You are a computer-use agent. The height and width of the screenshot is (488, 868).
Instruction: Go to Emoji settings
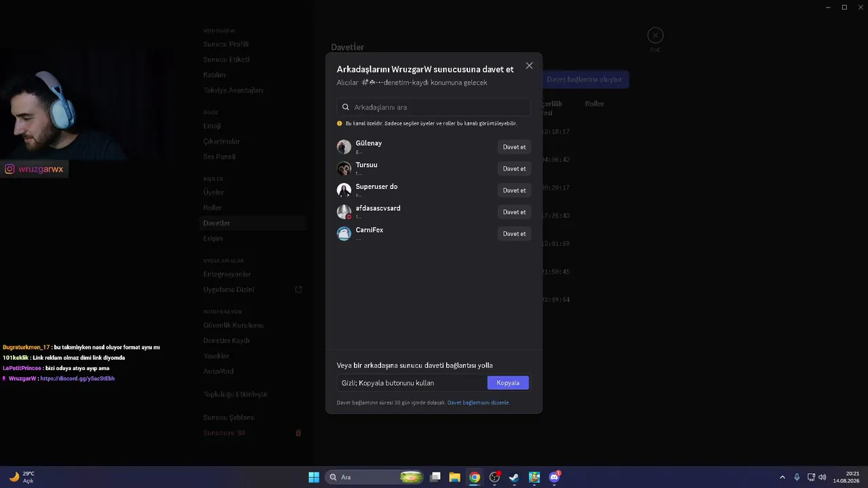point(212,126)
